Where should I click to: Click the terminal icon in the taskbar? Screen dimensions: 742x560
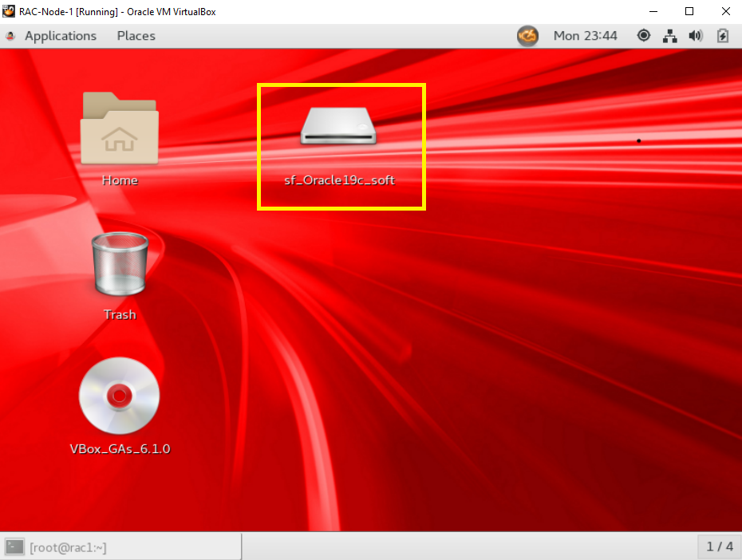point(14,547)
